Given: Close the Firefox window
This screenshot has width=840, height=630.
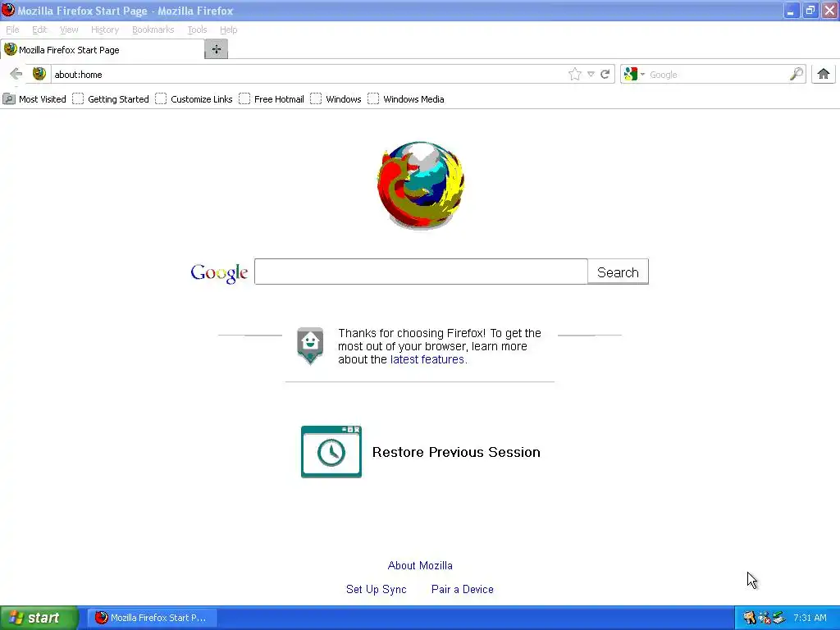Looking at the screenshot, I should click(x=829, y=11).
